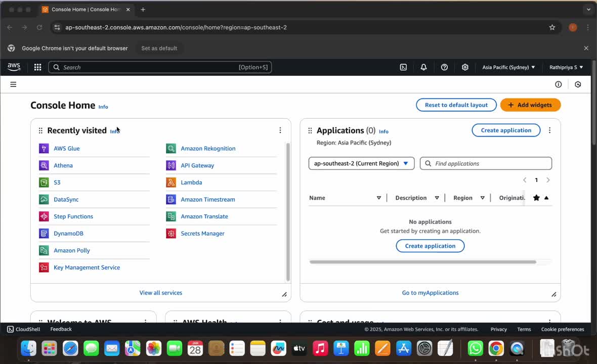The height and width of the screenshot is (364, 597).
Task: Click the Key Management Service icon
Action: pos(44,267)
